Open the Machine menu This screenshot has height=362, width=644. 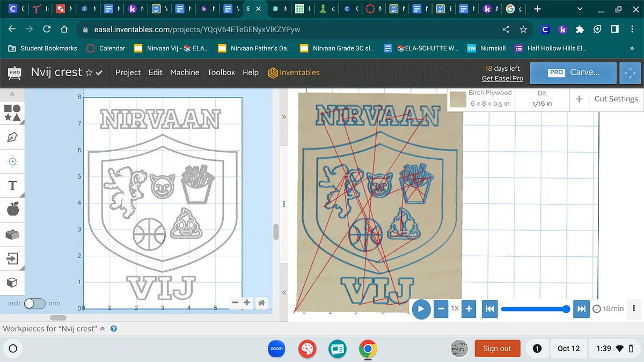[x=185, y=72]
